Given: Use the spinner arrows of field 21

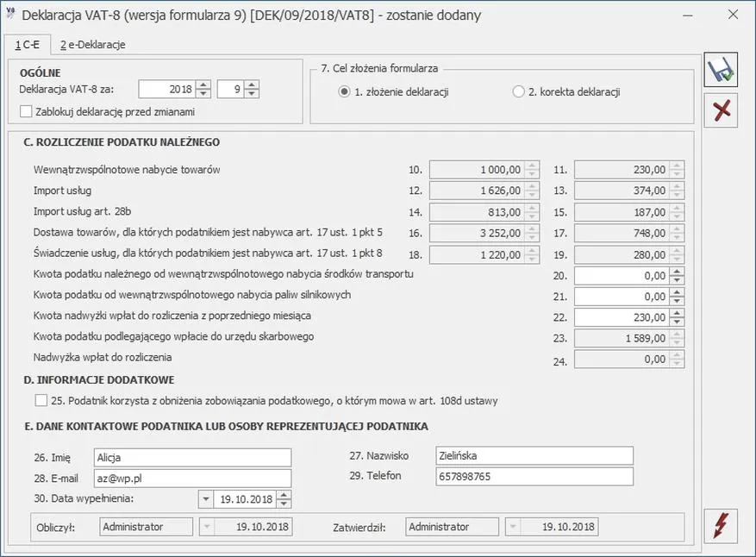Looking at the screenshot, I should click(677, 297).
